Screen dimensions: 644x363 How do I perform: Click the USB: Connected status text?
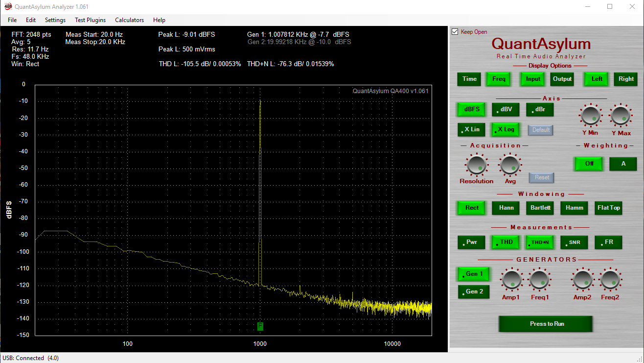tap(30, 358)
